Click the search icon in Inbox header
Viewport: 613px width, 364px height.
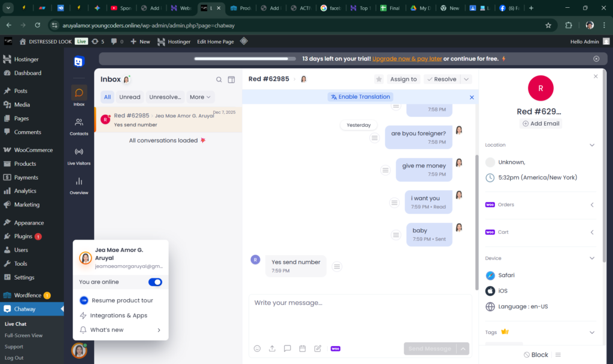click(x=219, y=80)
